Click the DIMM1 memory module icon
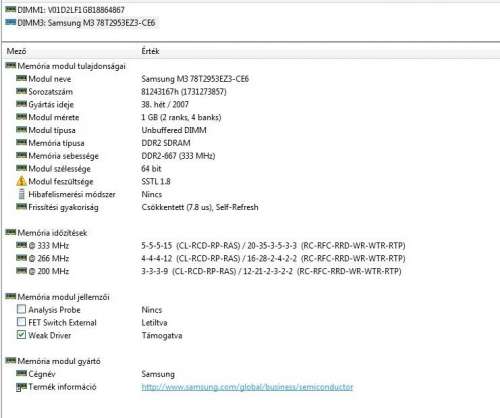Image resolution: width=500 pixels, height=418 pixels. coord(11,10)
